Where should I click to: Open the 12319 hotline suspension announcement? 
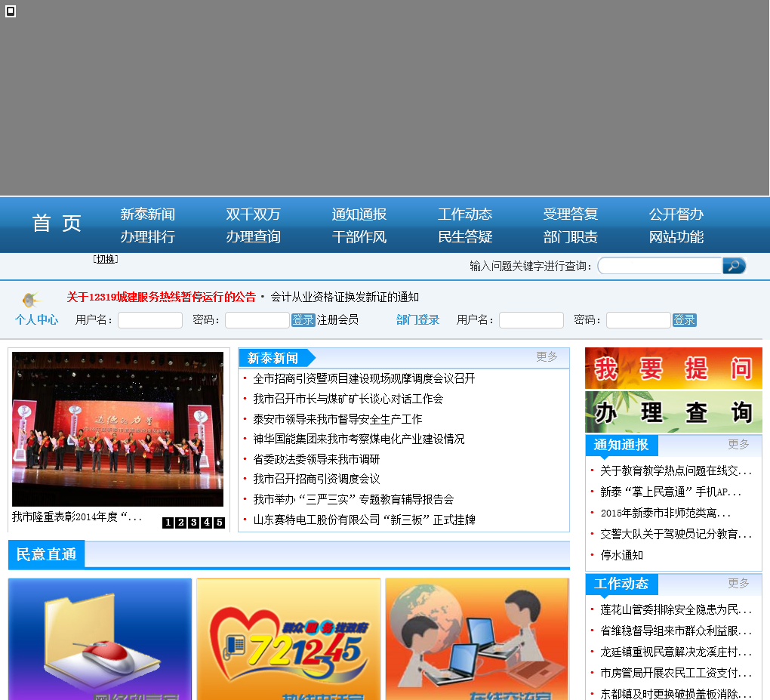(161, 298)
